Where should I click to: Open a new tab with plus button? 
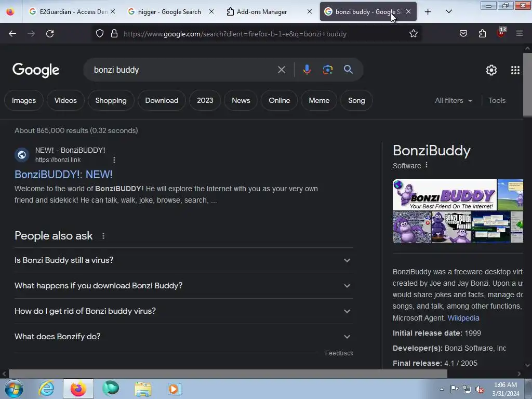click(428, 12)
